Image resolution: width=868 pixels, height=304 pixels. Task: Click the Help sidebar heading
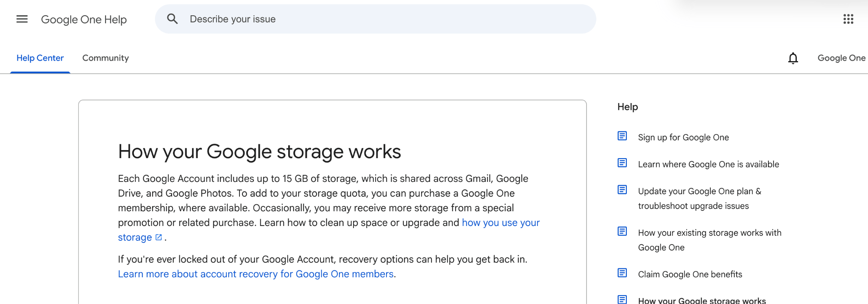click(628, 107)
